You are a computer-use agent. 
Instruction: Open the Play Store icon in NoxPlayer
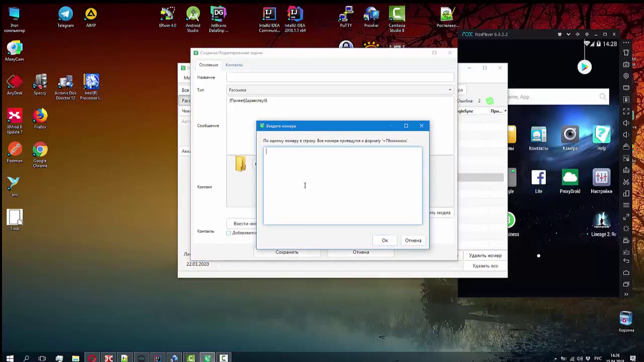(x=584, y=67)
